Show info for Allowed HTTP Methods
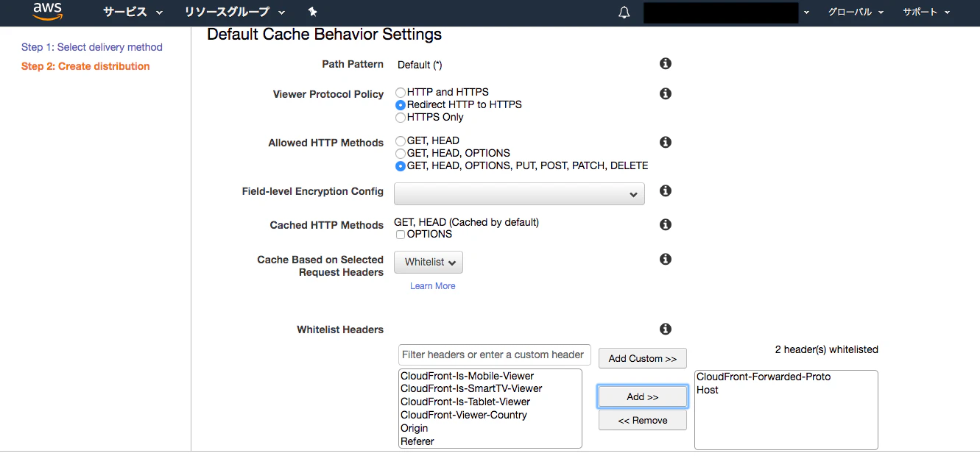 (x=666, y=143)
